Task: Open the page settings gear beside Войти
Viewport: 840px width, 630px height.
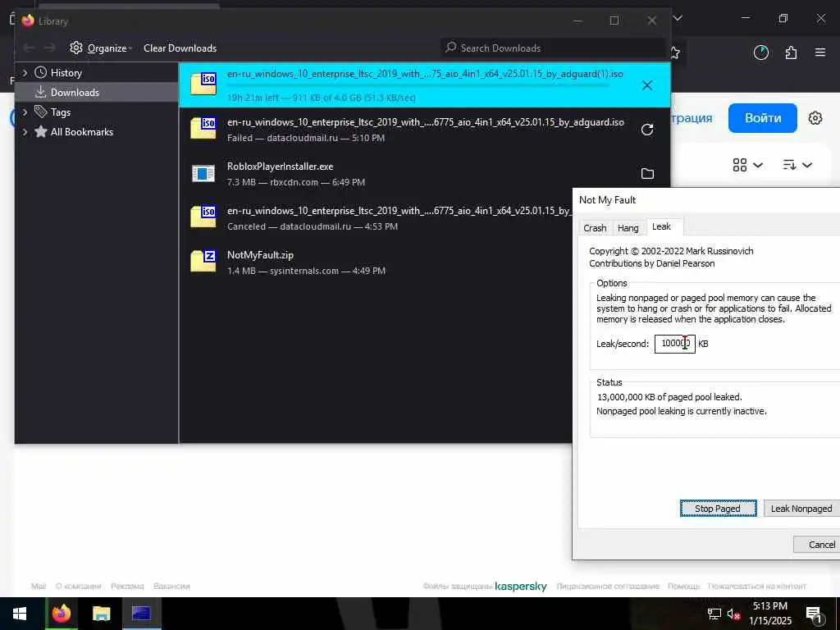Action: coord(815,118)
